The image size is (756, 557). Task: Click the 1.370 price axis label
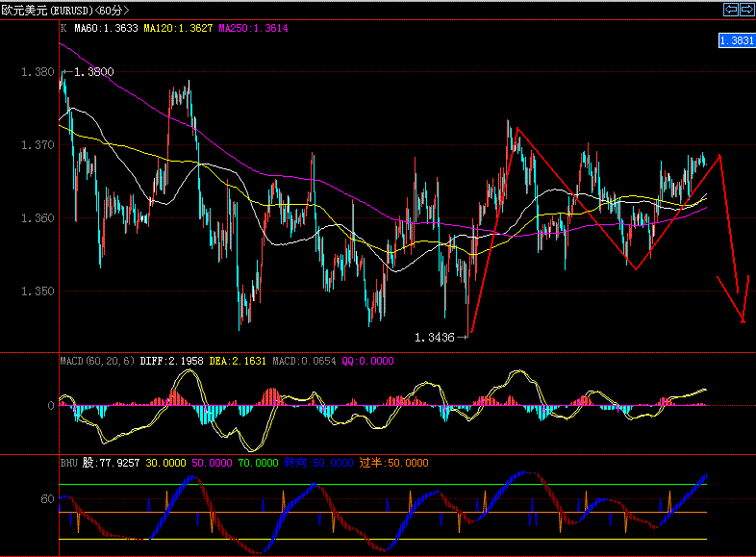(38, 145)
